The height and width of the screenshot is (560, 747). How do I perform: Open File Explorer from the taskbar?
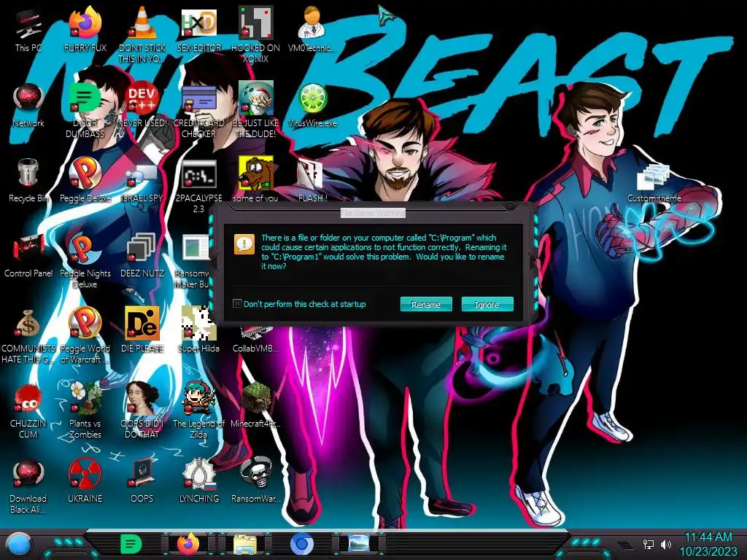coord(245,544)
